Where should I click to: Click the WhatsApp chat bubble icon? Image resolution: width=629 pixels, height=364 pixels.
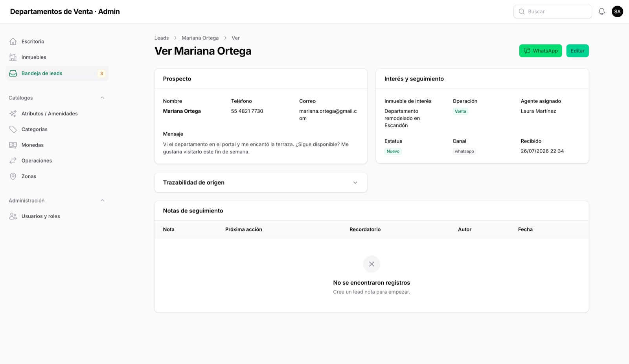[527, 51]
